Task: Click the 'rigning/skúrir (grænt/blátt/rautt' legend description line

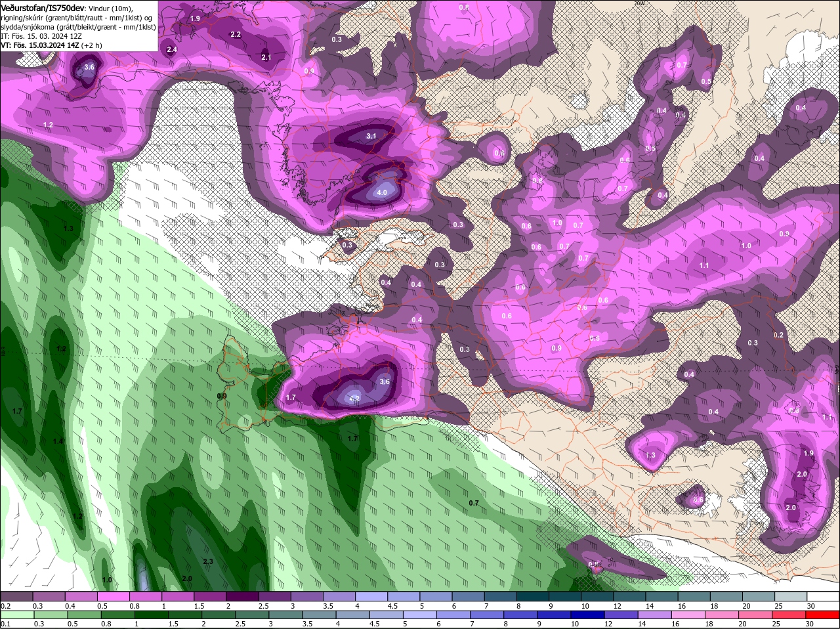Action: click(x=77, y=18)
